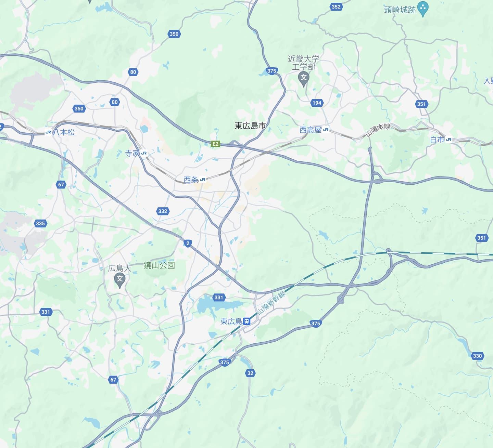Viewport: 493px width, 448px height.
Task: Select the 西条 JR station icon
Action: (x=203, y=179)
